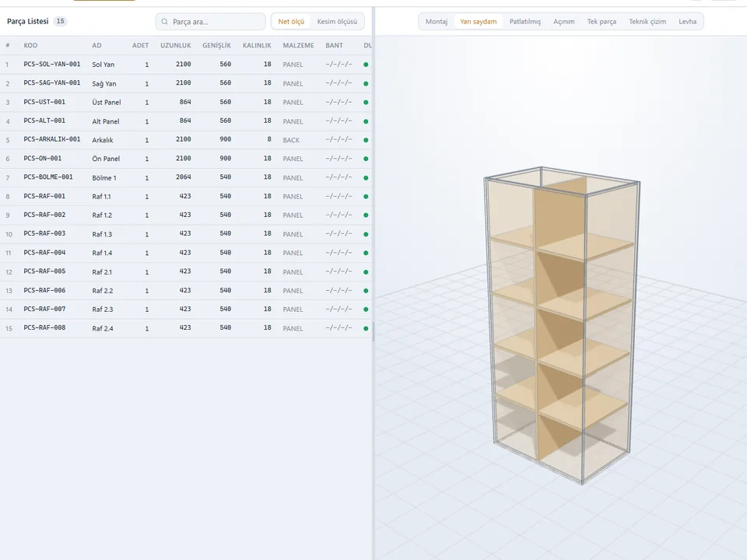The width and height of the screenshot is (747, 560).
Task: Focus the Parça ara search field
Action: [x=210, y=22]
